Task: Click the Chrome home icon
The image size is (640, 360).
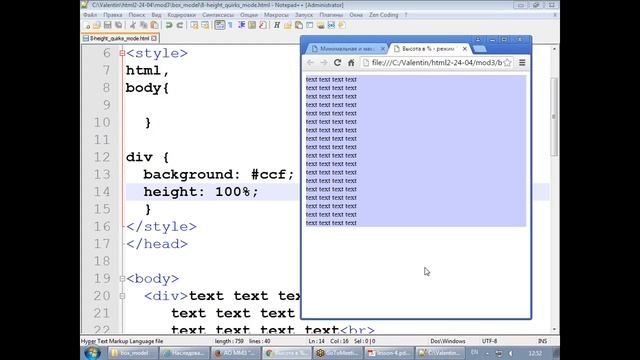Action: (x=351, y=63)
